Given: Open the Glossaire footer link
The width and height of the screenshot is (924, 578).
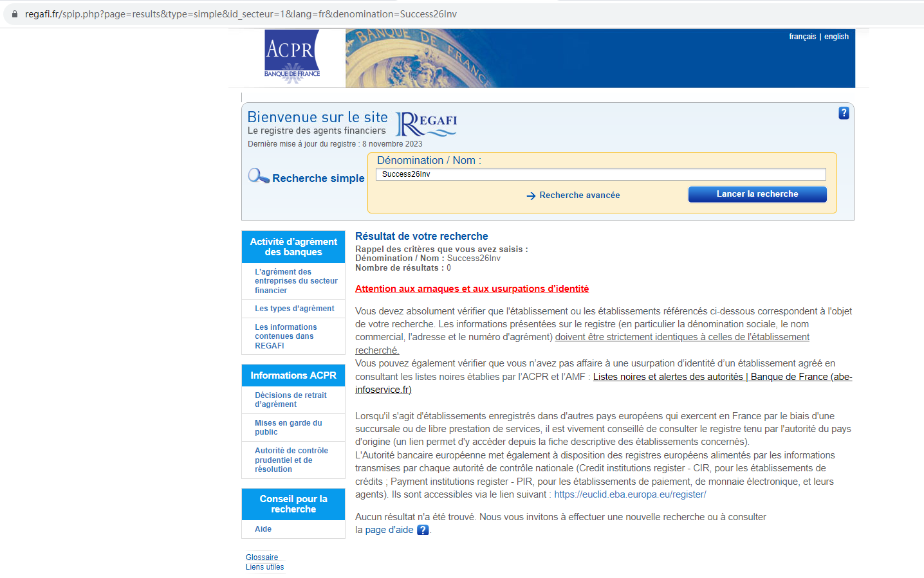Looking at the screenshot, I should pos(262,557).
